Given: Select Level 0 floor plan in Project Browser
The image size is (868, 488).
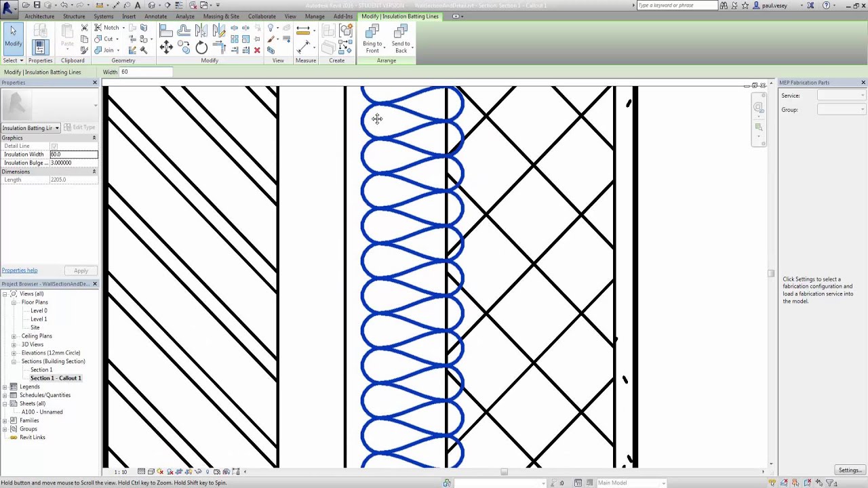Looking at the screenshot, I should pyautogui.click(x=39, y=310).
